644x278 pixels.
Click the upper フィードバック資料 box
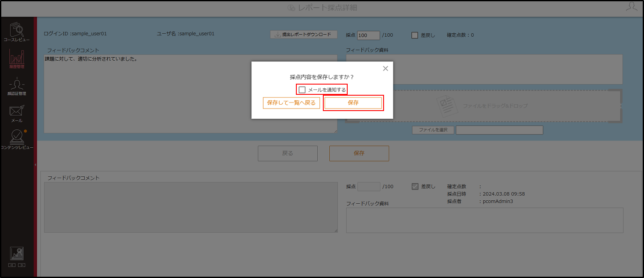pyautogui.click(x=484, y=69)
